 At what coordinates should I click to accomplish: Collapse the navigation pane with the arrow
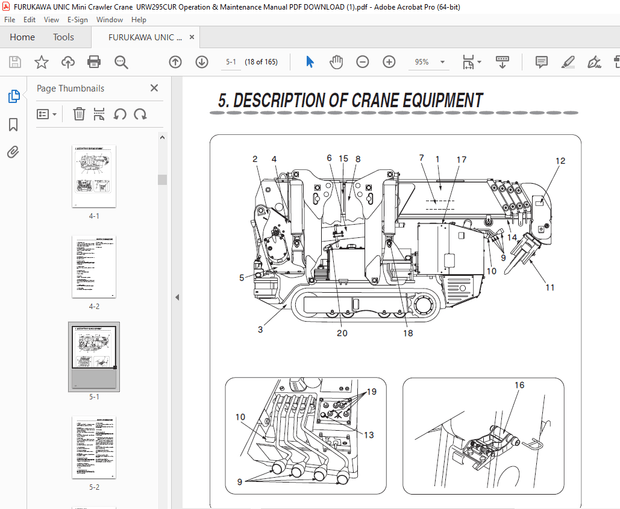click(177, 297)
